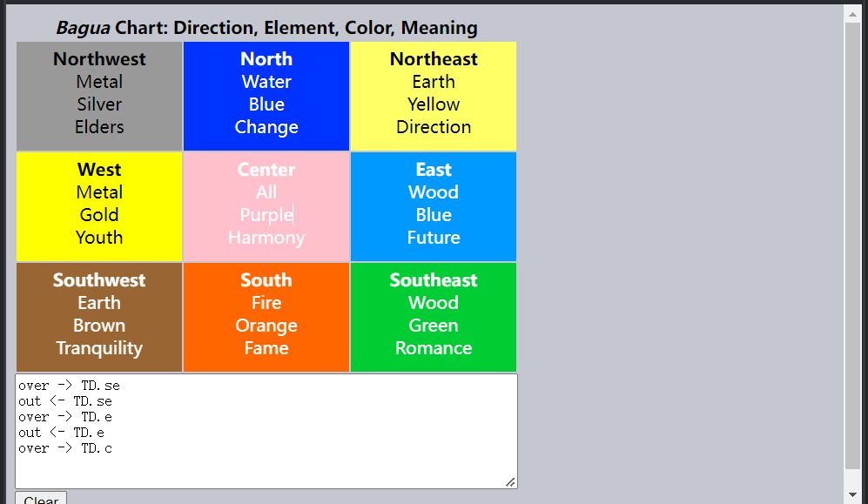Viewport: 868px width, 504px height.
Task: Pick the light yellow Northeast Earth cell
Action: coord(434,96)
